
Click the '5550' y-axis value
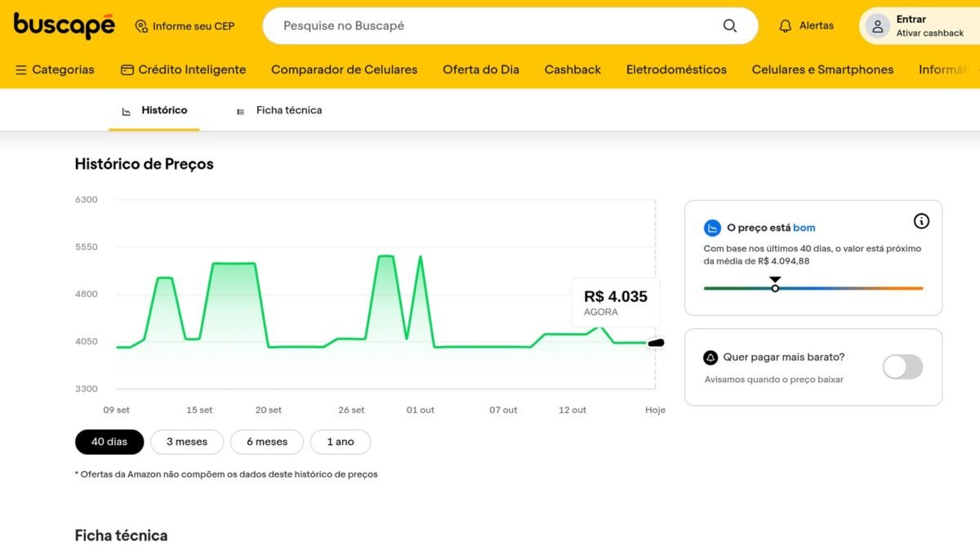[87, 247]
